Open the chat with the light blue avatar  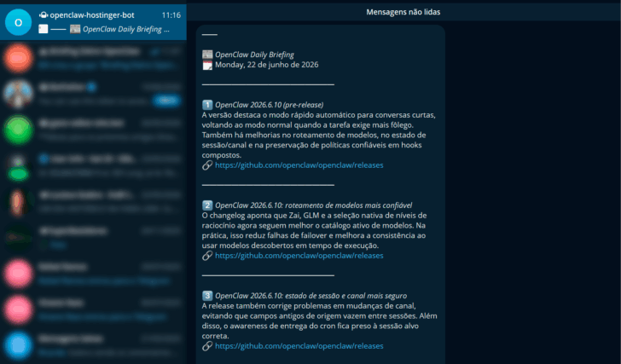[x=93, y=345]
